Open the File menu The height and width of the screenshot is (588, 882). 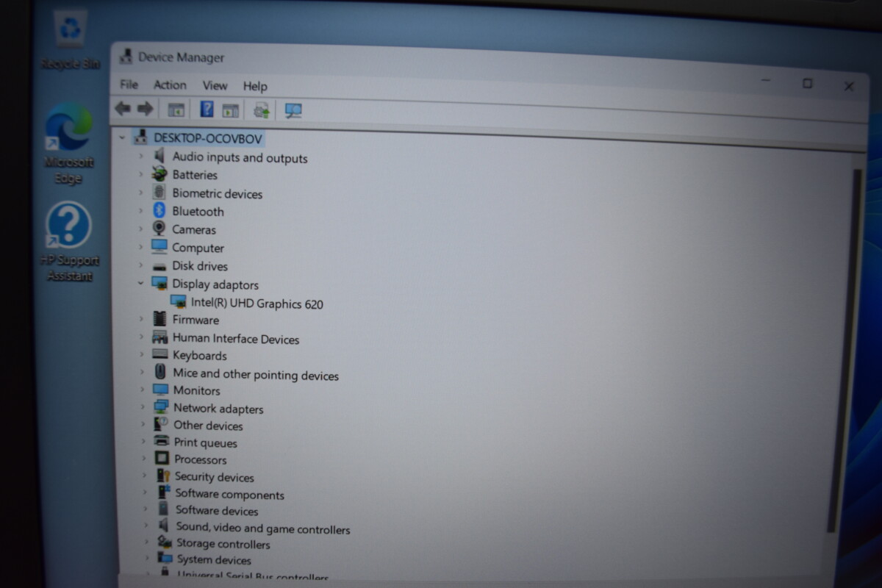(129, 85)
